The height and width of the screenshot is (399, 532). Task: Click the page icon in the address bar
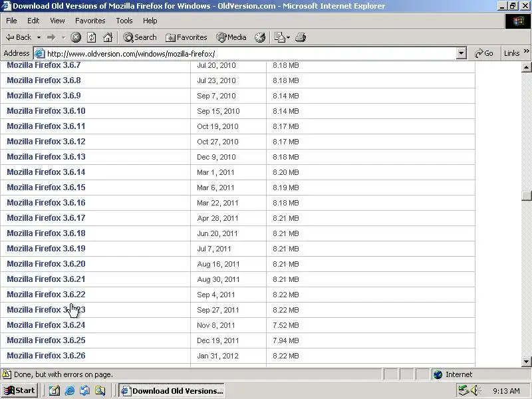tap(40, 54)
